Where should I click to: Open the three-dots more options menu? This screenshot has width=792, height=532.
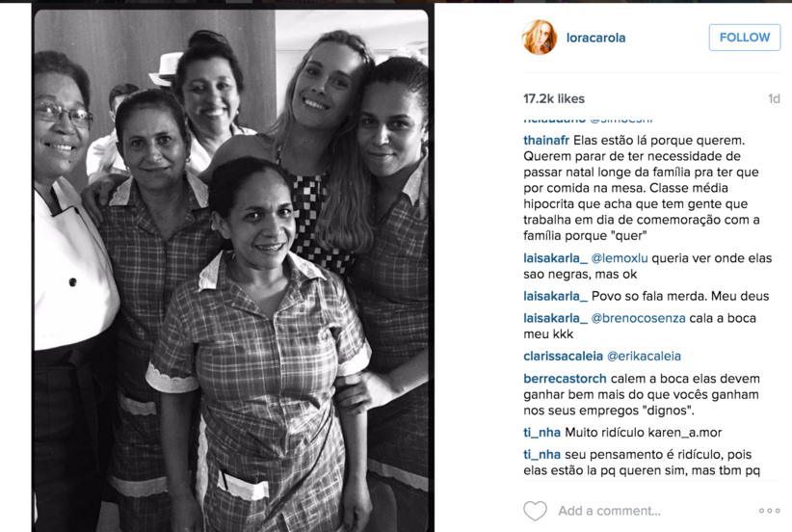click(769, 511)
